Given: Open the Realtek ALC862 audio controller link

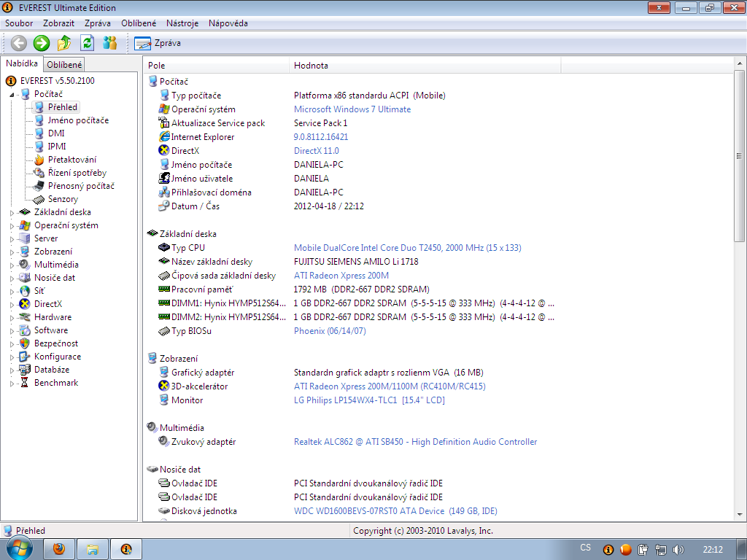Looking at the screenshot, I should 415,441.
